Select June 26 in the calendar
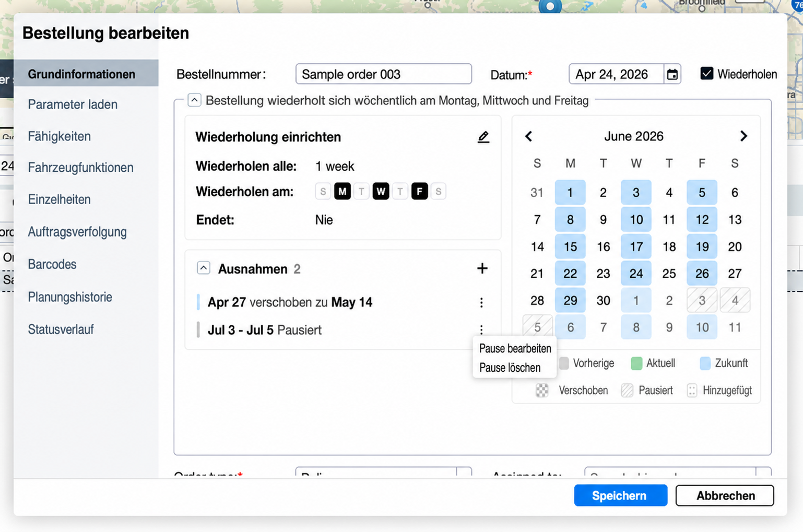Screen dimensions: 803x532 (x=702, y=273)
